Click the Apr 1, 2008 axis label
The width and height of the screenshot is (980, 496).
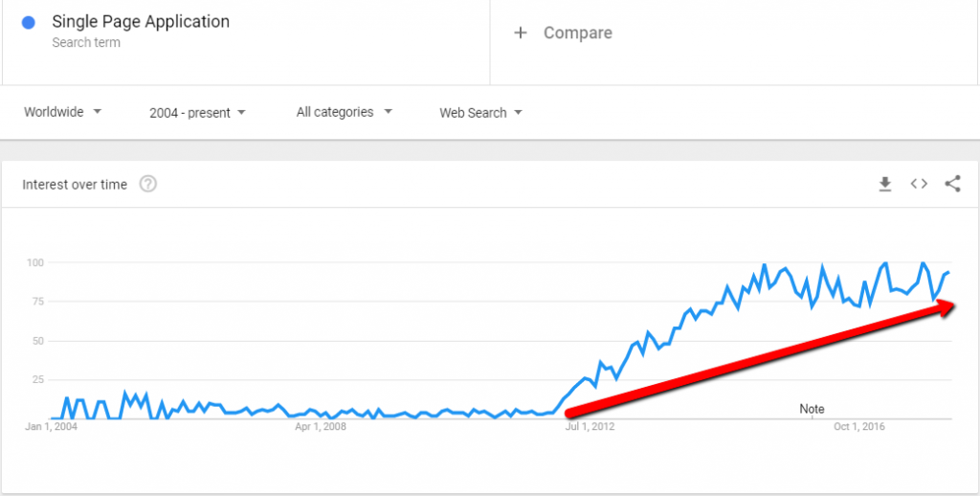pyautogui.click(x=321, y=427)
